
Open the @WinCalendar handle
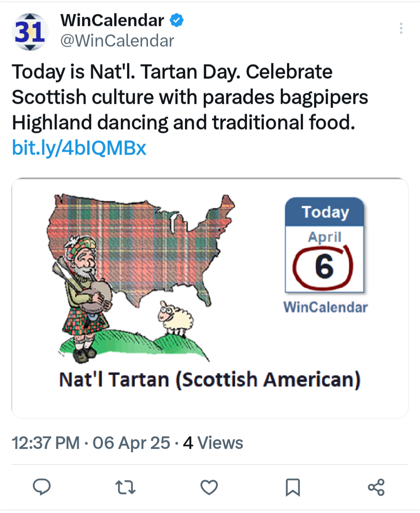117,41
